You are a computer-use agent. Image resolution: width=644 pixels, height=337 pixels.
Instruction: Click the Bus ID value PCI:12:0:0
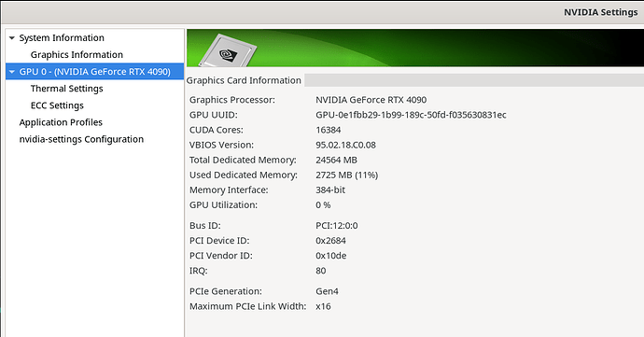tap(336, 225)
